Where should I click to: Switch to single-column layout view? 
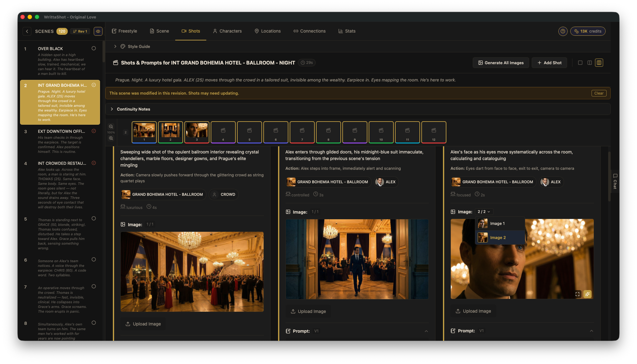[x=580, y=62]
